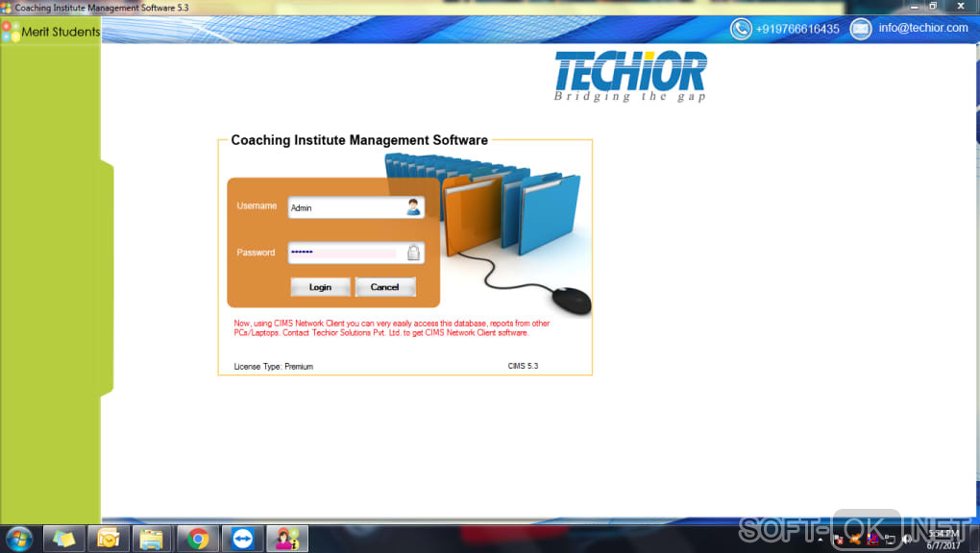Click the phone icon in the header

(x=742, y=29)
